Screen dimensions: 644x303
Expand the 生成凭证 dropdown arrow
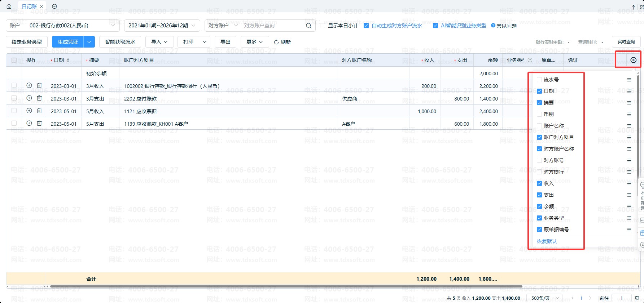[x=89, y=42]
